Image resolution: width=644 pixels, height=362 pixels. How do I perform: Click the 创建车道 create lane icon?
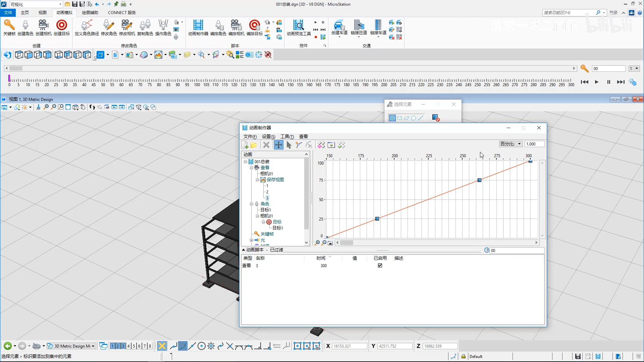click(339, 25)
